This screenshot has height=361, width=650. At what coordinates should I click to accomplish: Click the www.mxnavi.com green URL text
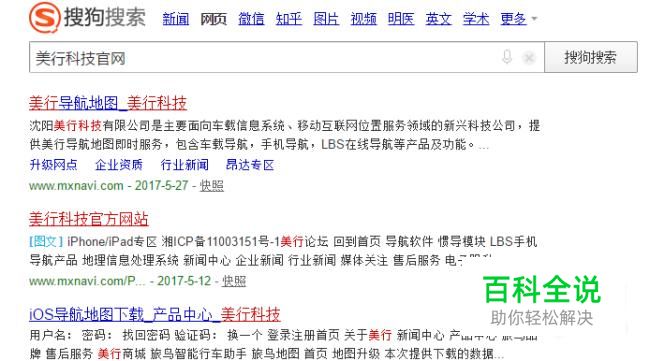click(x=76, y=186)
